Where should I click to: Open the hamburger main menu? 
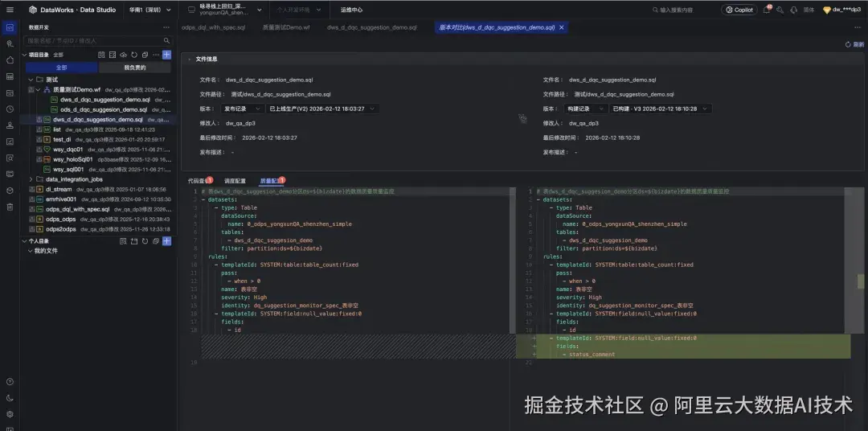[x=10, y=10]
